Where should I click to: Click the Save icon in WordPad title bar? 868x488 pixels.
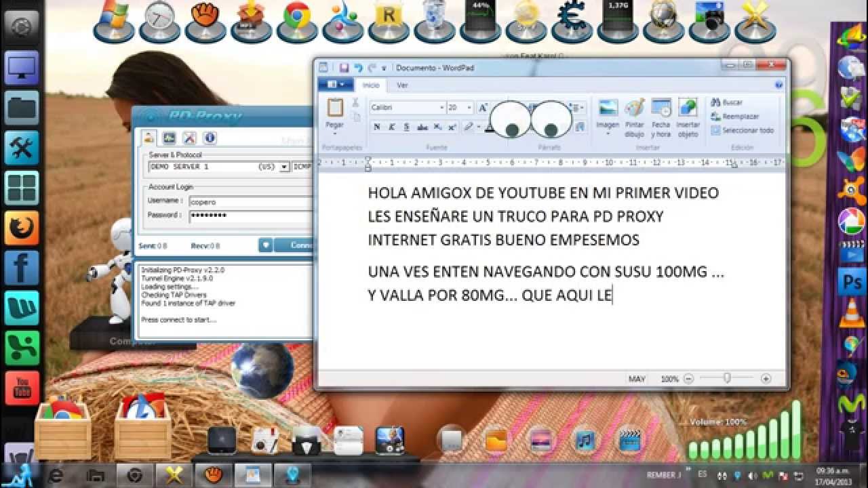(344, 67)
